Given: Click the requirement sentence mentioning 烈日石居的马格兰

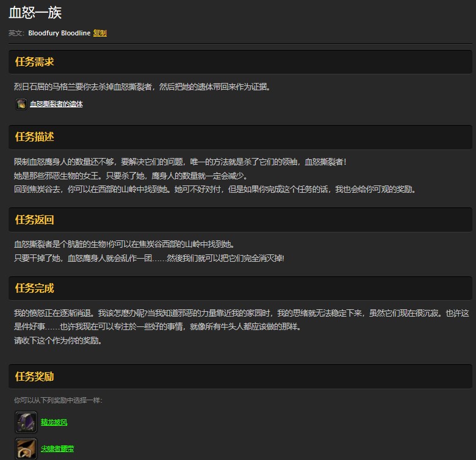Looking at the screenshot, I should 142,87.
